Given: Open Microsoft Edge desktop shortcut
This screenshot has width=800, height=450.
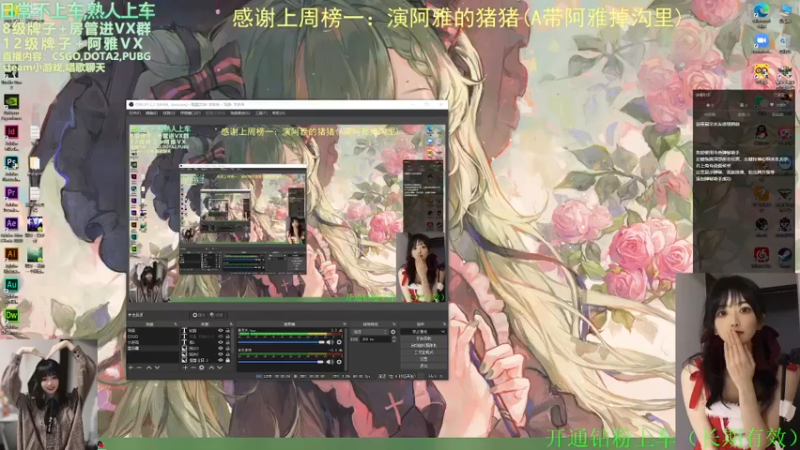Looking at the screenshot, I should [761, 11].
